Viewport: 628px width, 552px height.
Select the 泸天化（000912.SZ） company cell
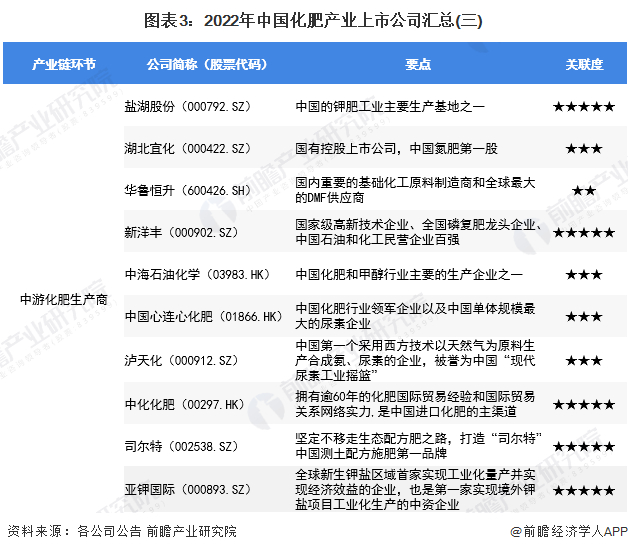pos(181,361)
